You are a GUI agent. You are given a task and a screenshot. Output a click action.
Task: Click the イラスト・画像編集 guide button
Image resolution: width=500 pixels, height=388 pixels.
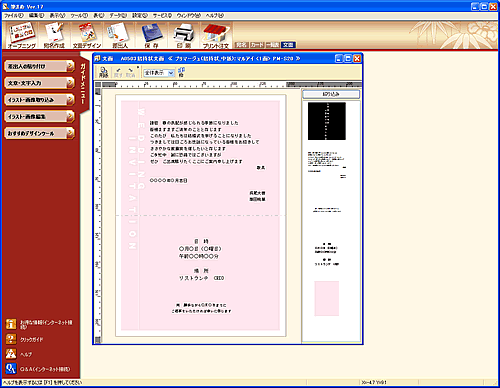39,116
